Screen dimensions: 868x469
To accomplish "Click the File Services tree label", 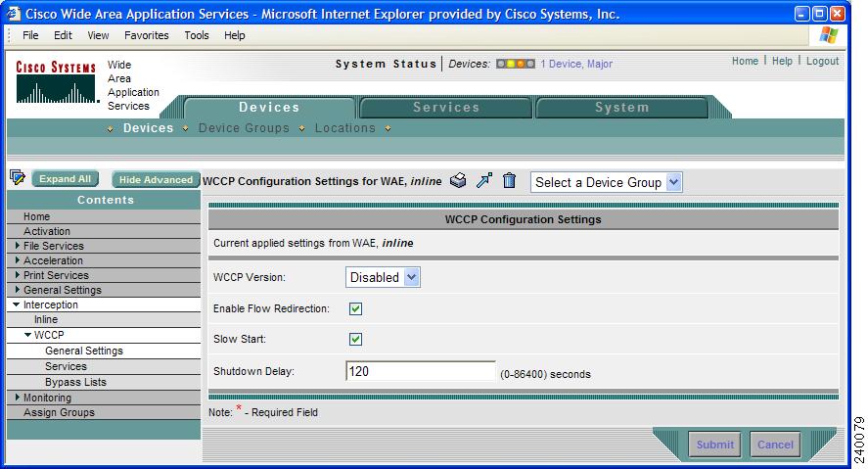I will tap(53, 246).
